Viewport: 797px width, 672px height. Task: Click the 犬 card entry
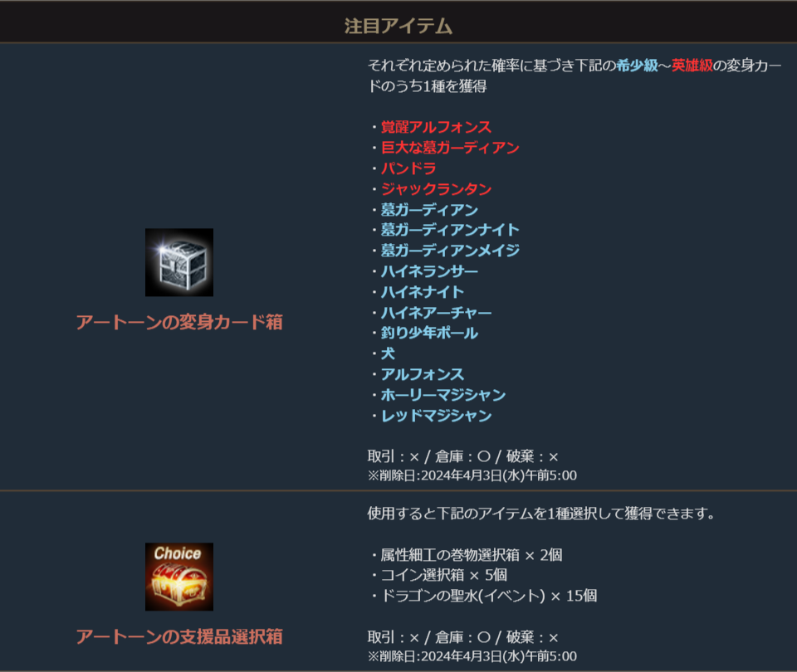coord(388,353)
